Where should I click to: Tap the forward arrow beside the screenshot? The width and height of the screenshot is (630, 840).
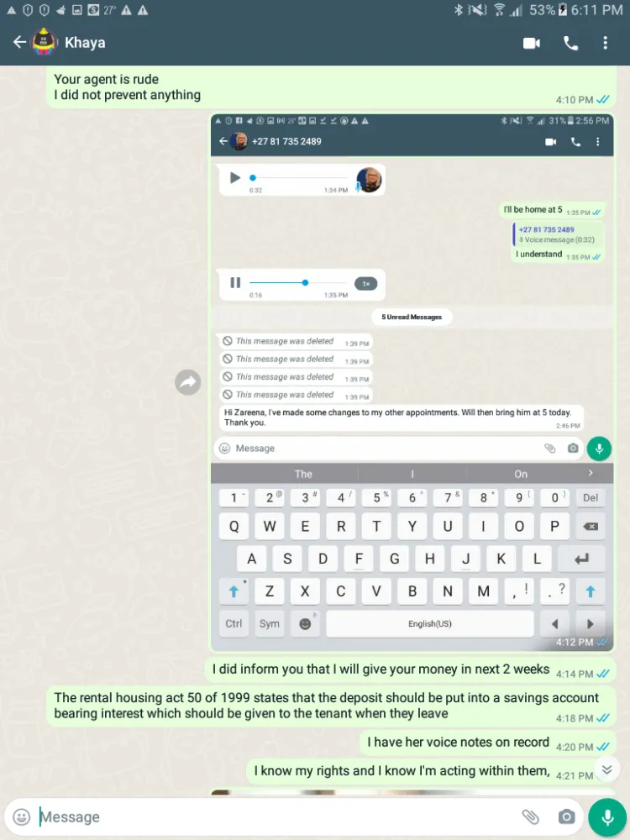point(187,382)
